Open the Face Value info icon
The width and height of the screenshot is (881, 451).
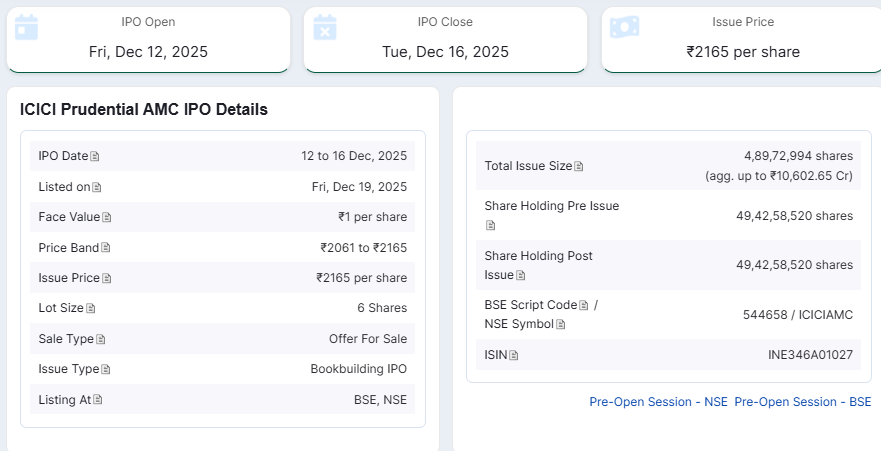107,217
